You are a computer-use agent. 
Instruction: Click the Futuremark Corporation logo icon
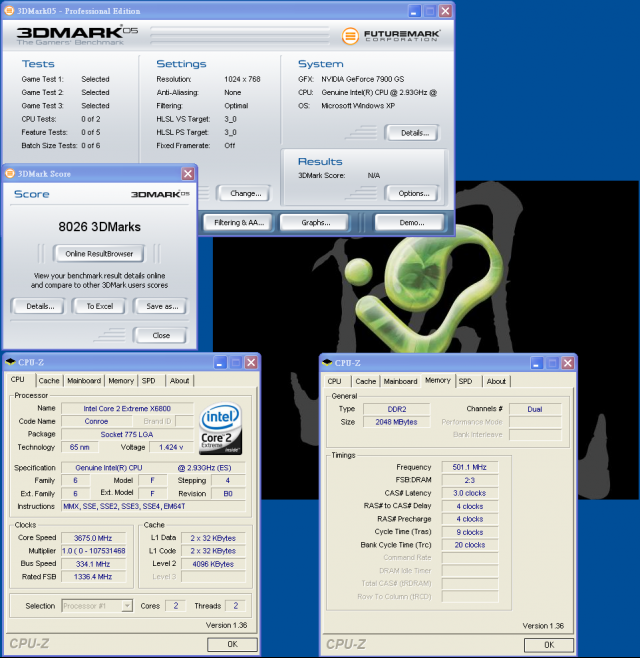350,36
